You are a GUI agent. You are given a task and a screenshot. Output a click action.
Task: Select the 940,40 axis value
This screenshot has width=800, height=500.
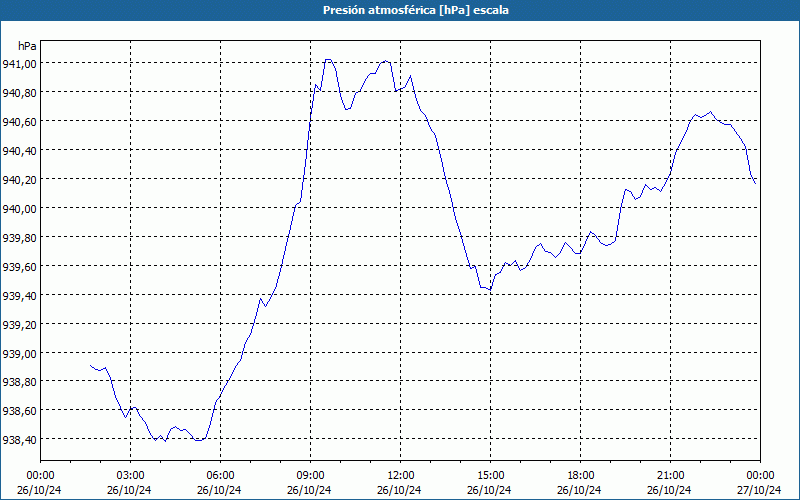click(19, 151)
